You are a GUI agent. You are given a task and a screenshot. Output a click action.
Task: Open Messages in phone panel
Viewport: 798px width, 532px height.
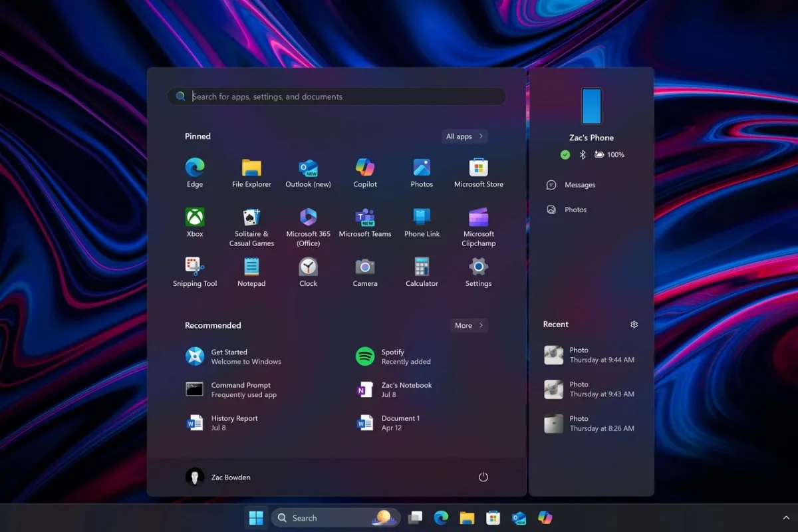(x=579, y=185)
